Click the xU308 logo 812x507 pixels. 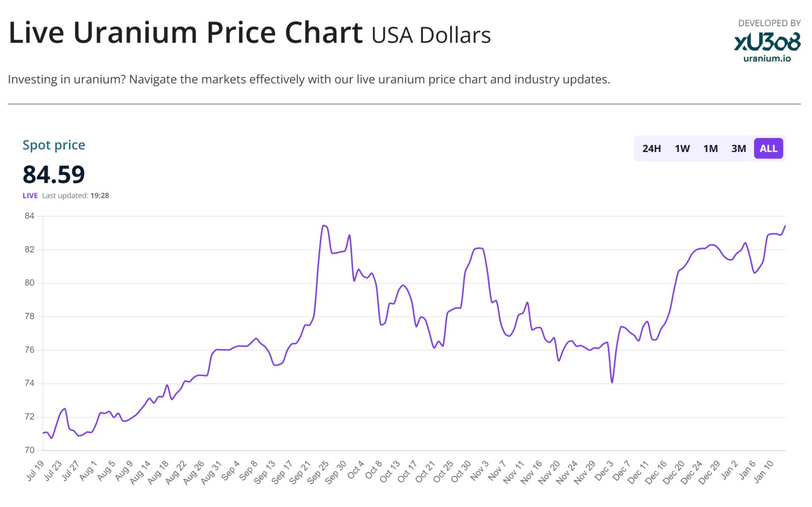(767, 42)
